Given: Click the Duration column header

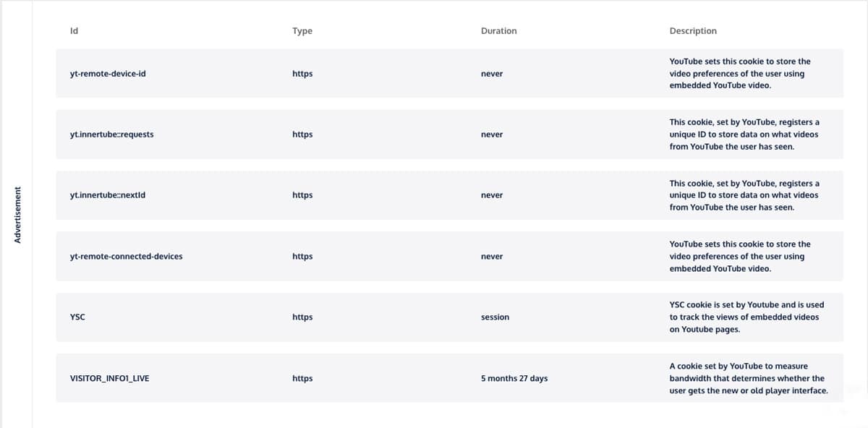Looking at the screenshot, I should [x=499, y=31].
